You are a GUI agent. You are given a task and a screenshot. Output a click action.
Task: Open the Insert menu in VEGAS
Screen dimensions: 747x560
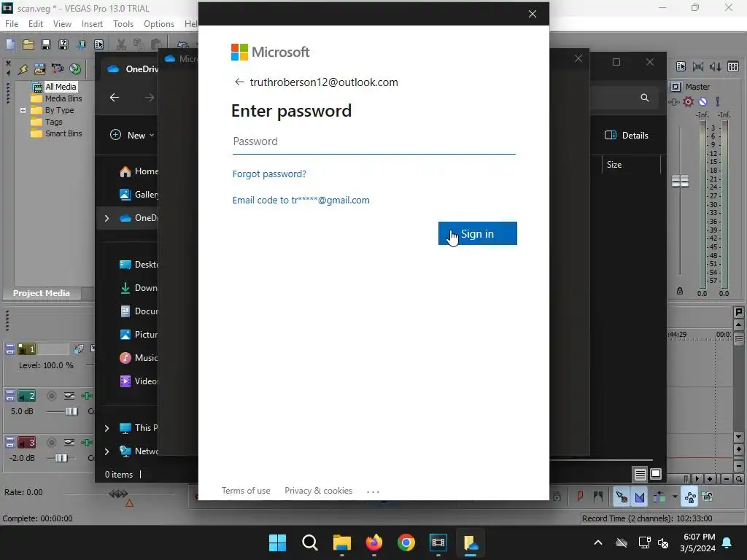click(92, 24)
